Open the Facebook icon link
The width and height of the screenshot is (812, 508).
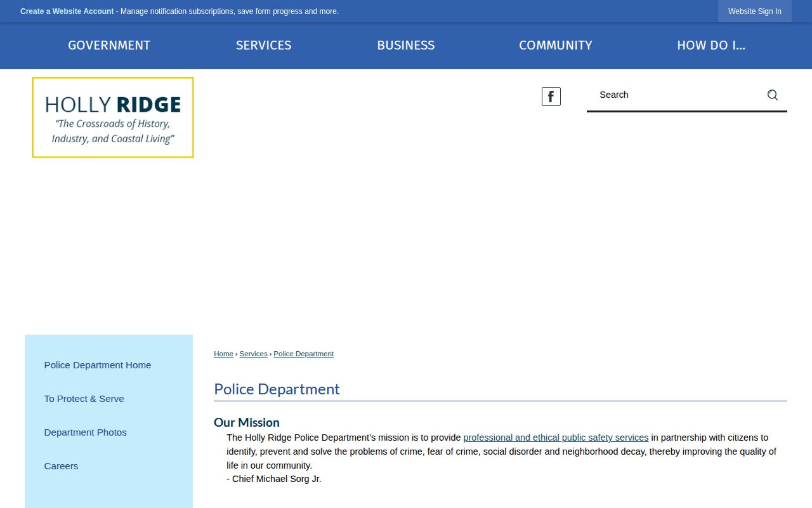551,97
